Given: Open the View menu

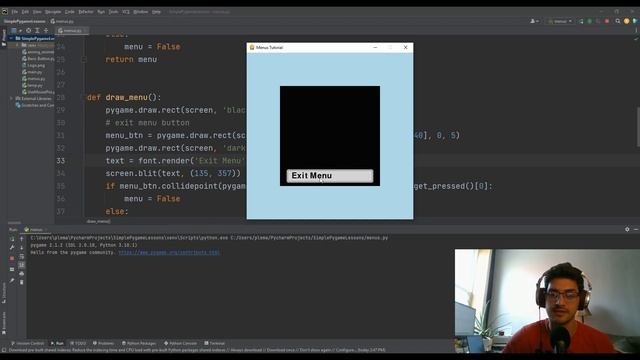Looking at the screenshot, I should pos(37,12).
